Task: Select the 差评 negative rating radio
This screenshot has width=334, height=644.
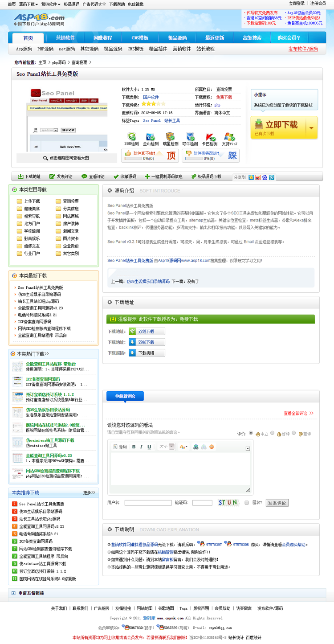Action: point(294,433)
